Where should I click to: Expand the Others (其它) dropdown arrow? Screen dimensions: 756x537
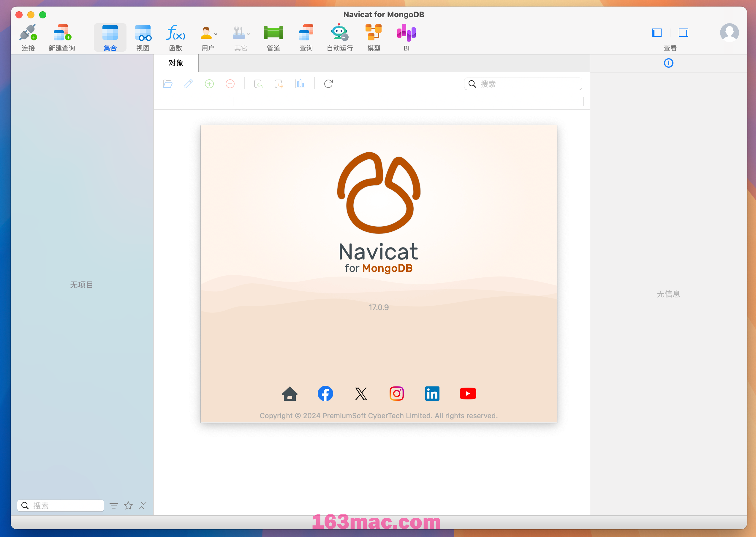249,34
